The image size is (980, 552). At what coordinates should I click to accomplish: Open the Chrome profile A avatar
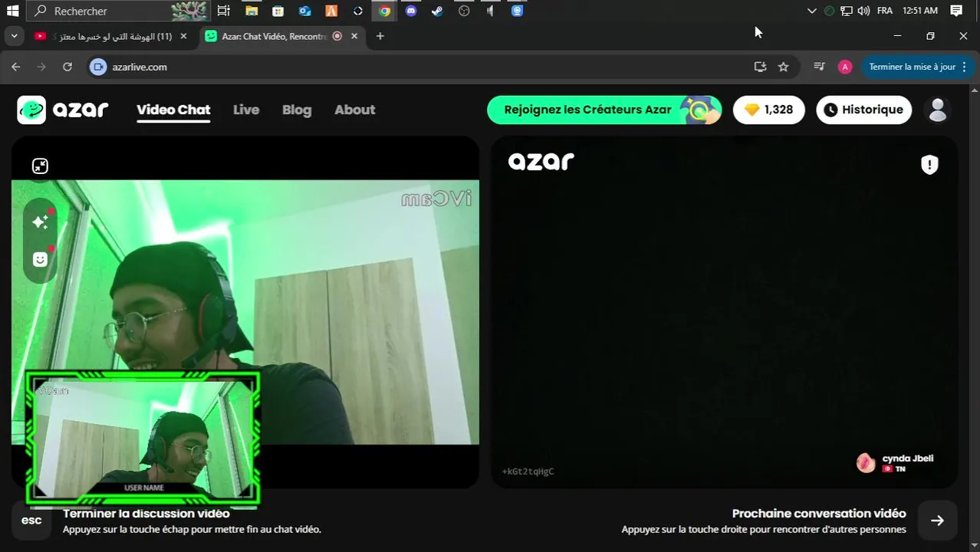845,67
